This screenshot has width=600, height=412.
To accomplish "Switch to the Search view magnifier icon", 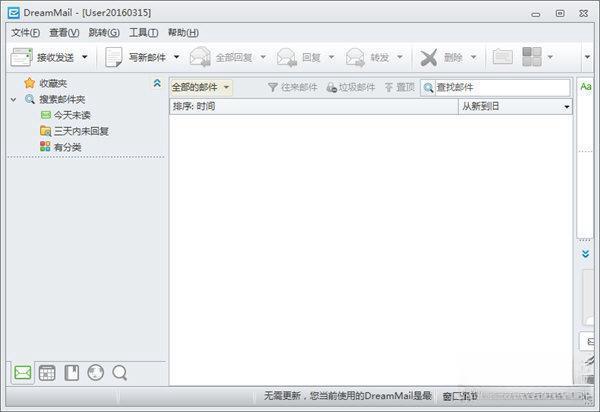I will tap(120, 373).
